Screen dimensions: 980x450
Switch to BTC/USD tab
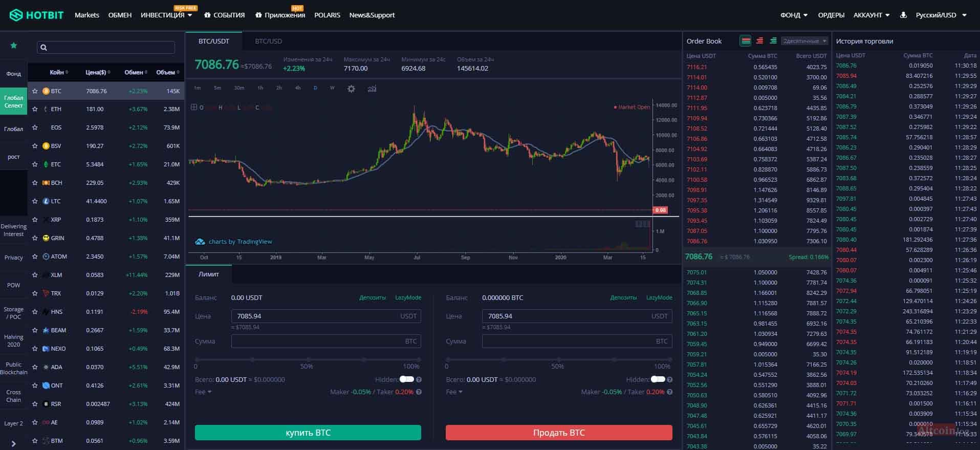(268, 41)
